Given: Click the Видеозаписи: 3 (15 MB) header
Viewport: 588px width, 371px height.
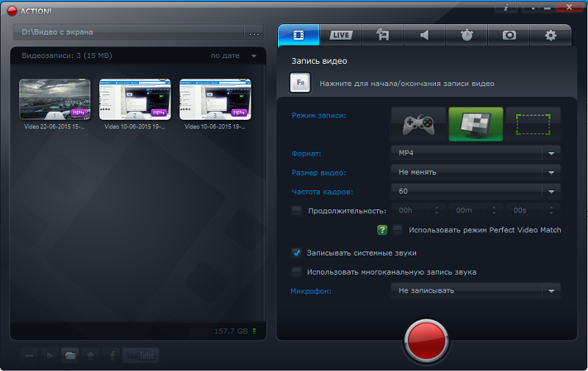Looking at the screenshot, I should pyautogui.click(x=67, y=55).
